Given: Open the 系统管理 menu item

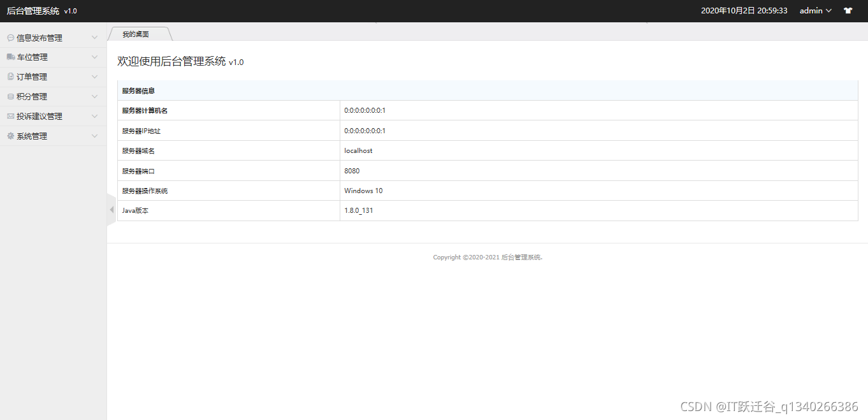Looking at the screenshot, I should [54, 136].
